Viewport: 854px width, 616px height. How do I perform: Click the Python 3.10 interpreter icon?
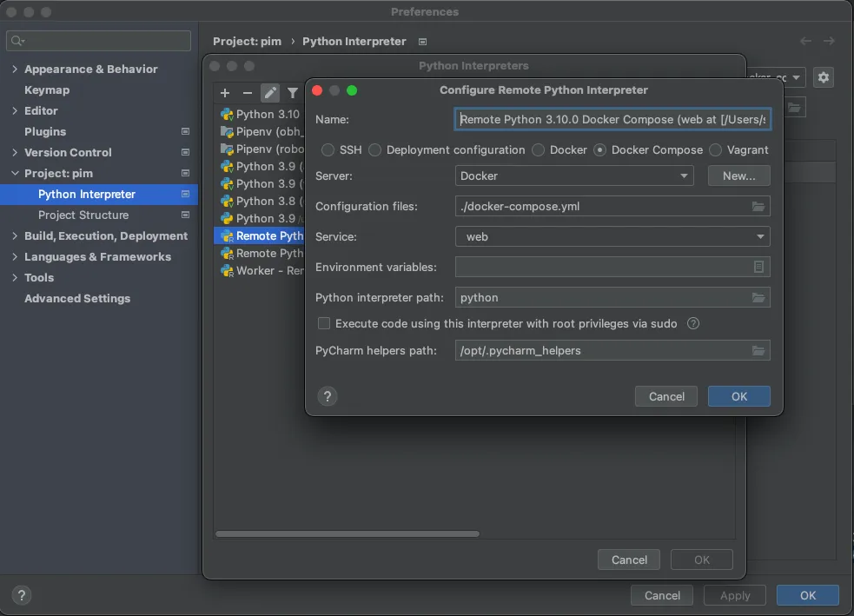coord(227,115)
